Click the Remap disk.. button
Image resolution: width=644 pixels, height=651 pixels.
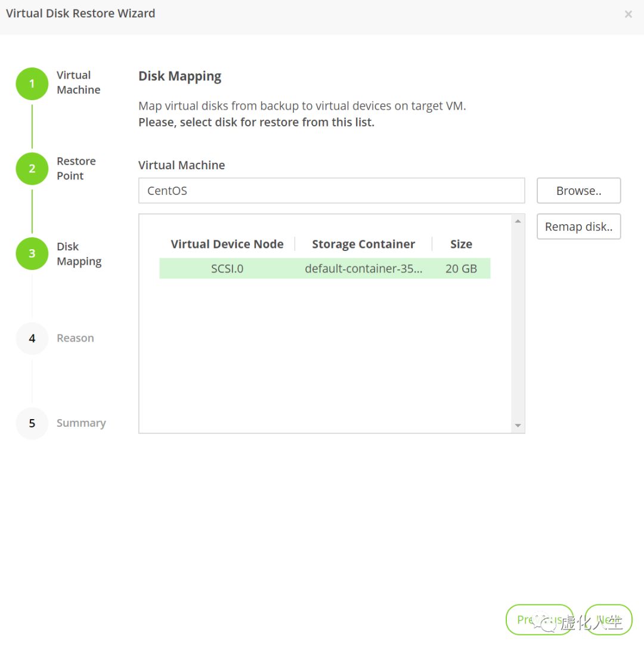[x=578, y=227]
